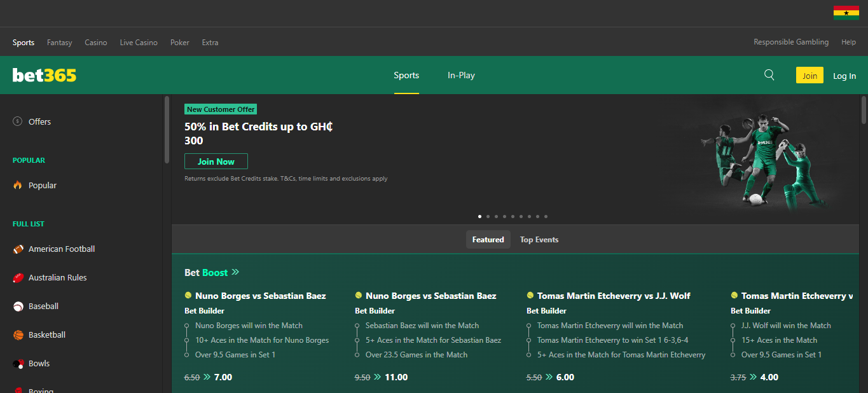
Task: Click the Bowls icon in sidebar
Action: [x=18, y=364]
